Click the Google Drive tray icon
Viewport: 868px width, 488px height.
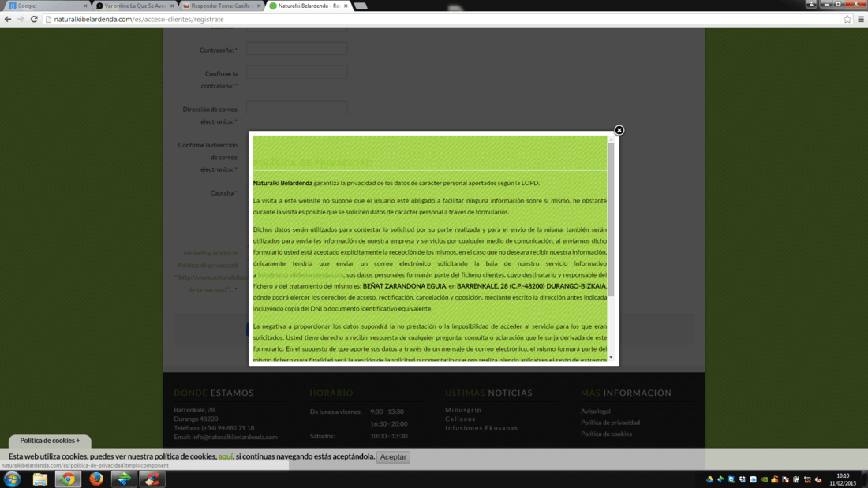(x=709, y=479)
